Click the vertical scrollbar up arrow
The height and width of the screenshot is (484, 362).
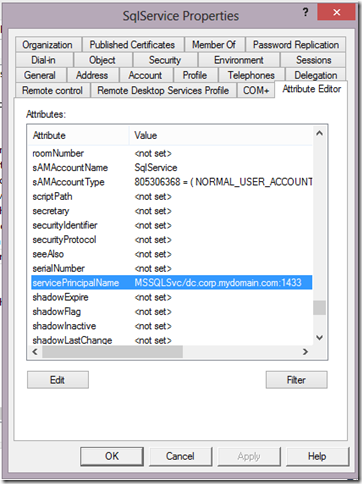[319, 133]
